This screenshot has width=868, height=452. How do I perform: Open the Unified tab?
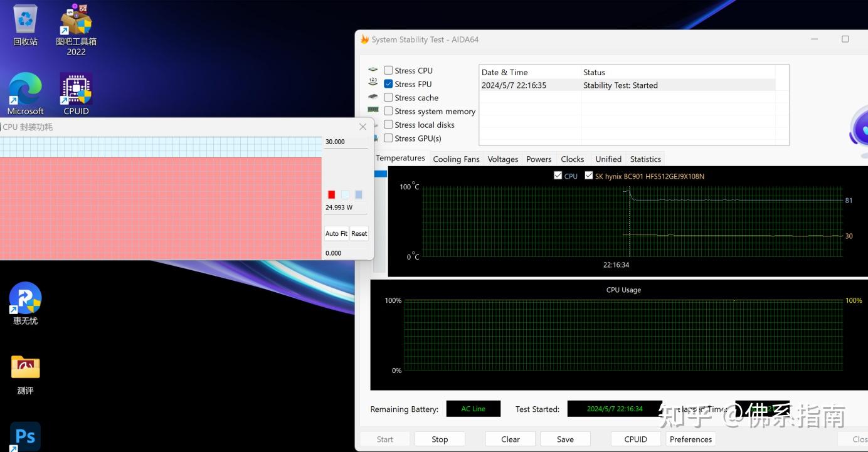coord(608,159)
